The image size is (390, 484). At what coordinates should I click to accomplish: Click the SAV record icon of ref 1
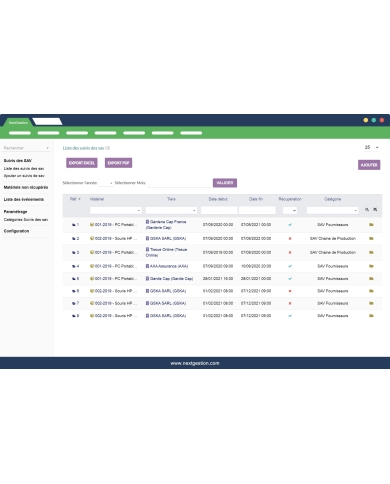click(74, 225)
